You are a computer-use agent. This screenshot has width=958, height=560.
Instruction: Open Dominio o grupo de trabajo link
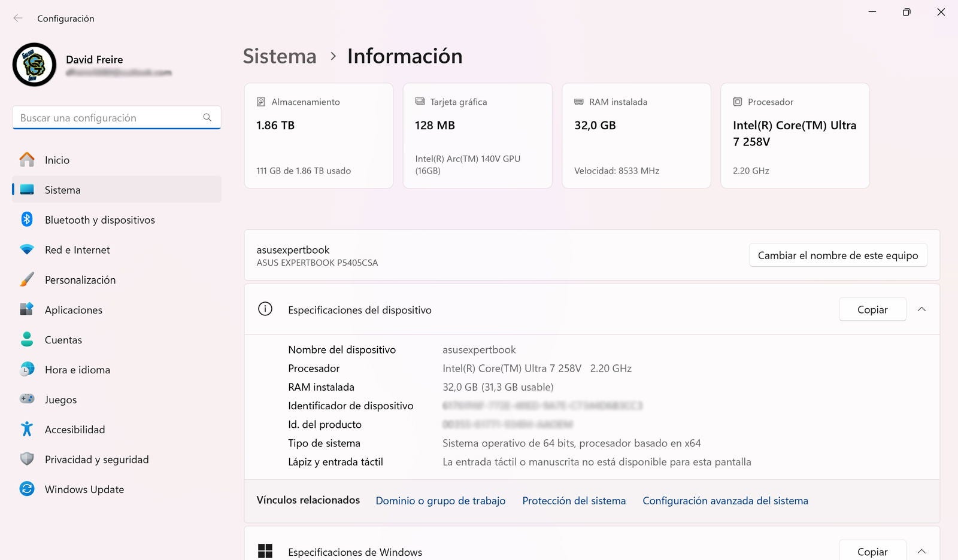[x=440, y=501]
